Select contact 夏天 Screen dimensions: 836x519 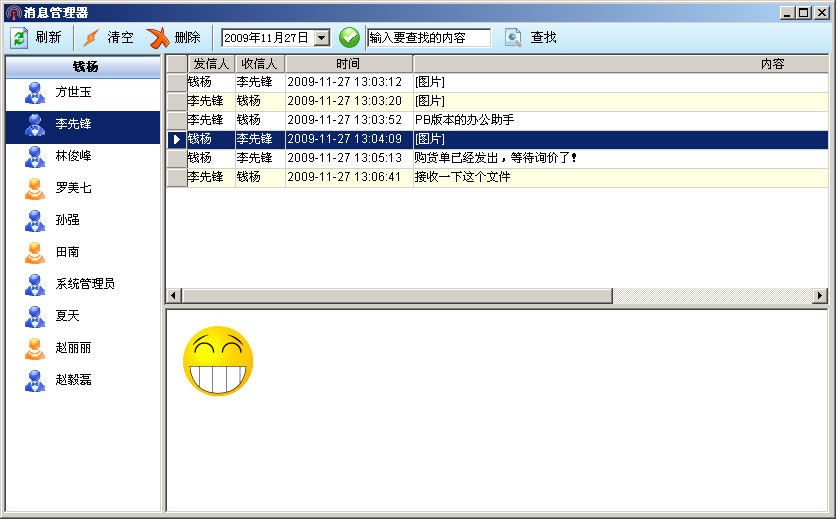83,316
